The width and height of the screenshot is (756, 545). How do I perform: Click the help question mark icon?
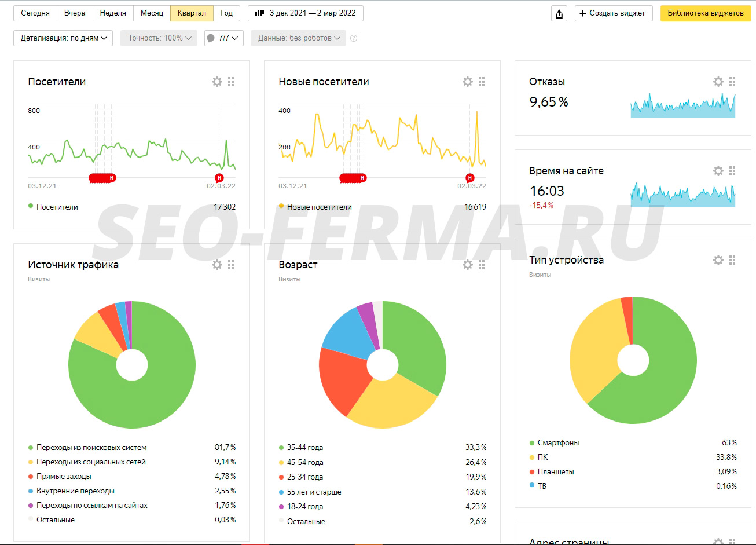[x=354, y=38]
